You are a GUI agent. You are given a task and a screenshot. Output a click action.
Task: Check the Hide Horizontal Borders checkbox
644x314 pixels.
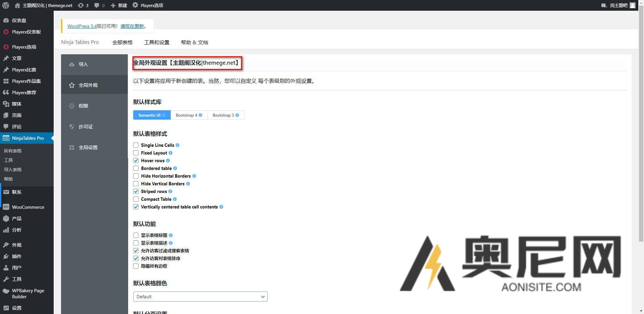[x=136, y=176]
